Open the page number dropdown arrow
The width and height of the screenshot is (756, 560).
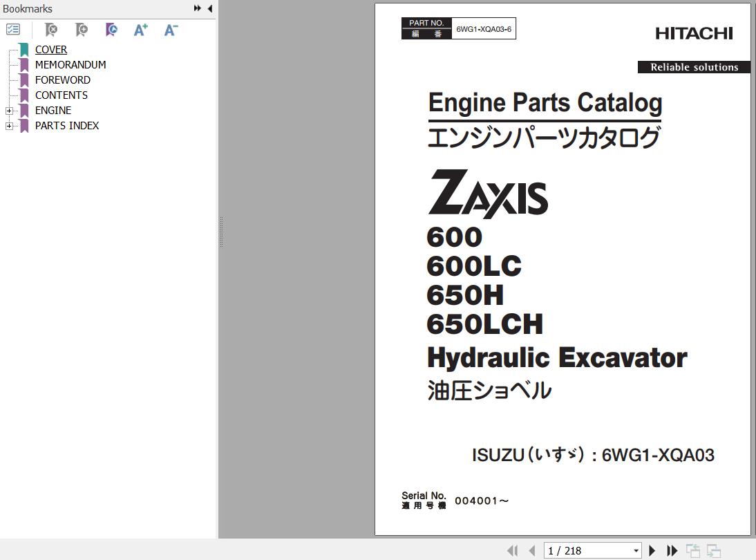(x=636, y=550)
